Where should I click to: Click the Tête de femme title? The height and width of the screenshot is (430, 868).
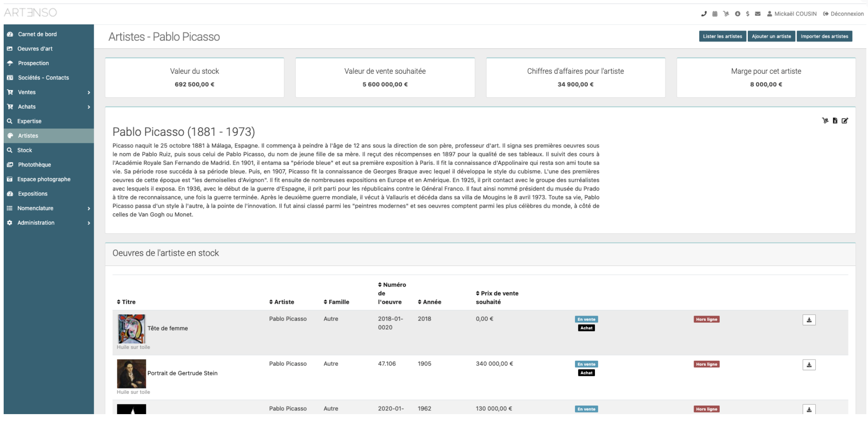click(x=167, y=328)
